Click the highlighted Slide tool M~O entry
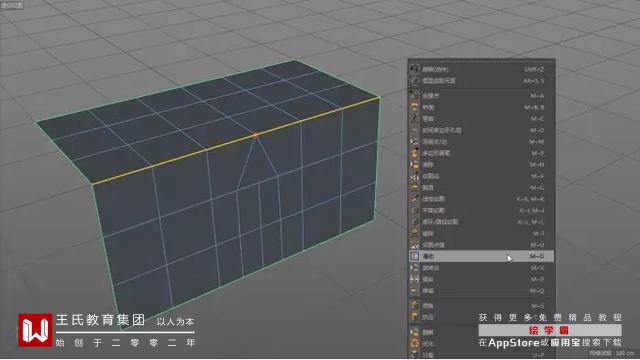This screenshot has width=640, height=360. (x=481, y=256)
